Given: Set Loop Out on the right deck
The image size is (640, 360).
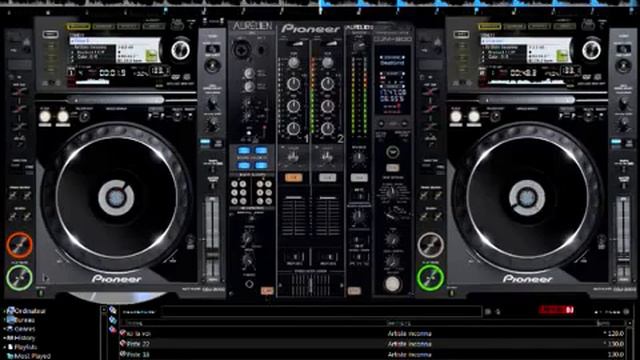Looking at the screenshot, I should (473, 116).
